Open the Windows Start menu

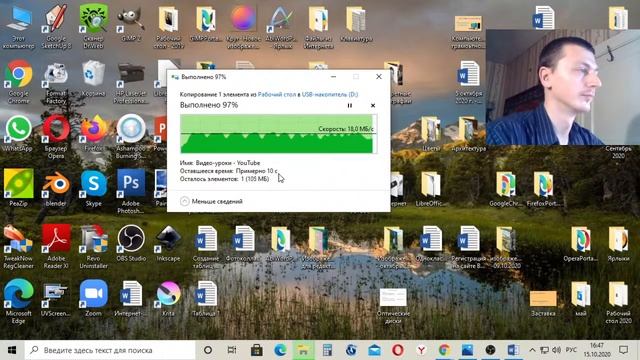[x=12, y=350]
